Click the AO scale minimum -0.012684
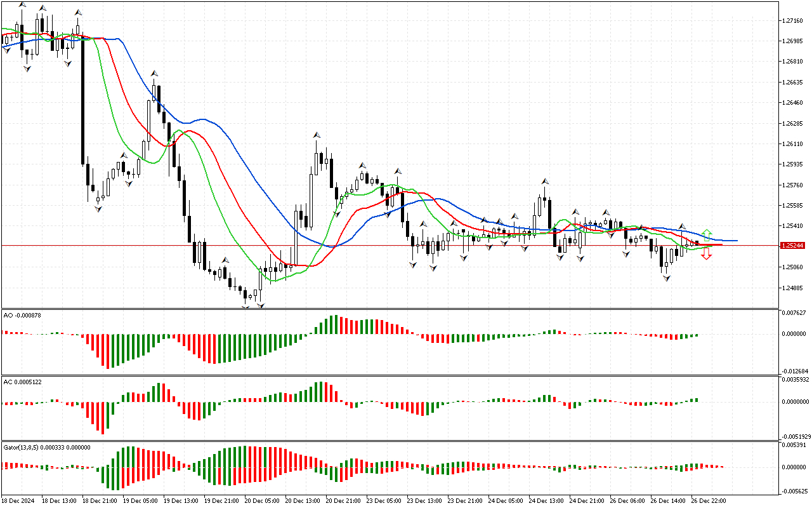 pyautogui.click(x=796, y=371)
